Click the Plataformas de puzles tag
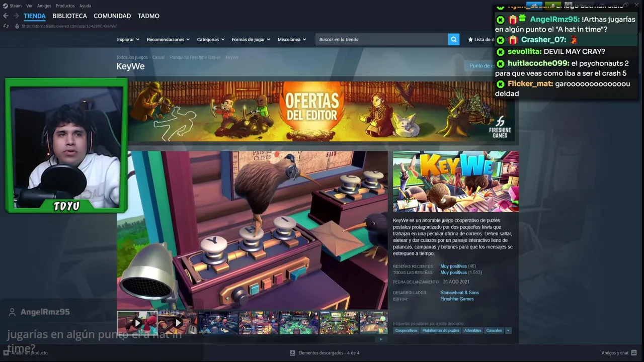 (x=441, y=330)
